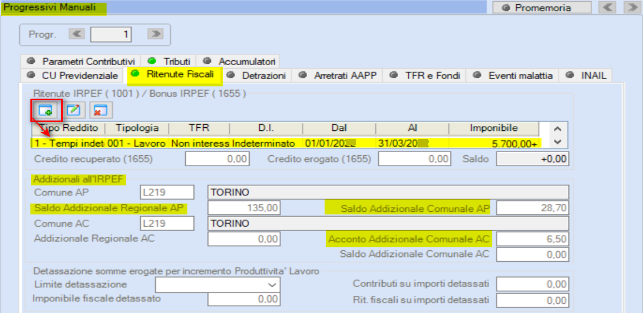Click the Credito recuperato (1655) field

217,159
